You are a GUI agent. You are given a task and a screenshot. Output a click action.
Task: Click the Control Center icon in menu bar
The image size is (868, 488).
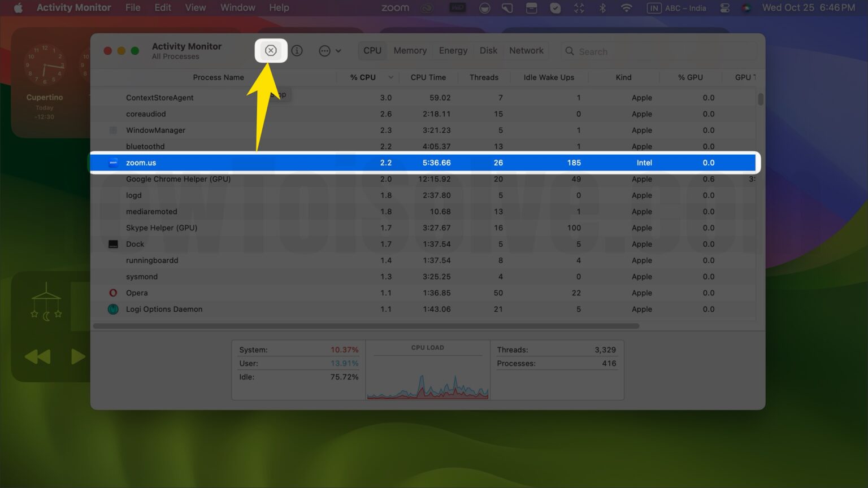pos(724,8)
